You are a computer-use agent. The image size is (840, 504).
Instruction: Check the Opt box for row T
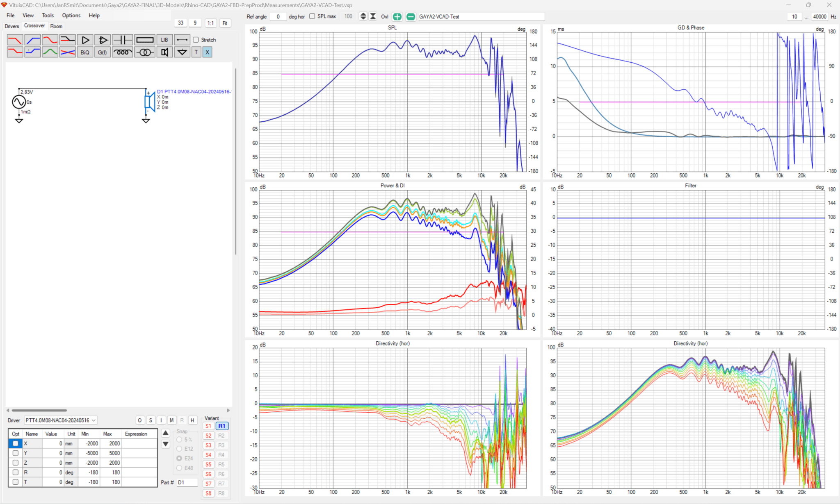[x=16, y=482]
